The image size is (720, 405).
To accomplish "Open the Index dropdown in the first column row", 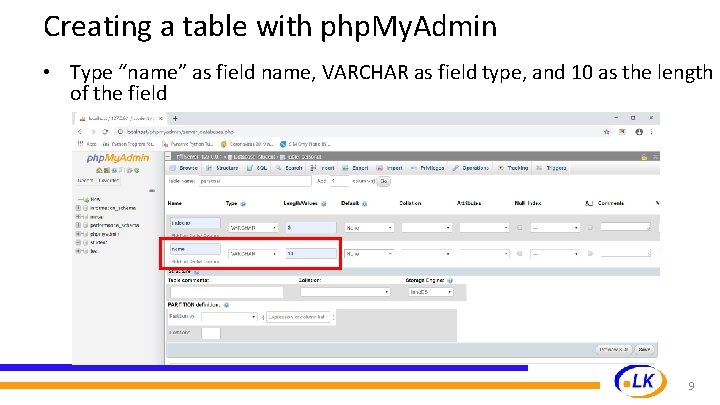I will (555, 228).
